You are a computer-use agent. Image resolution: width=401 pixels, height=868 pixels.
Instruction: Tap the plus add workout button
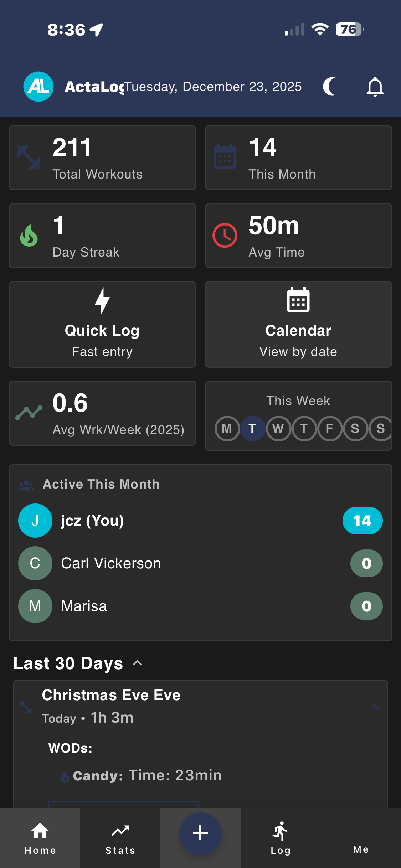(200, 833)
